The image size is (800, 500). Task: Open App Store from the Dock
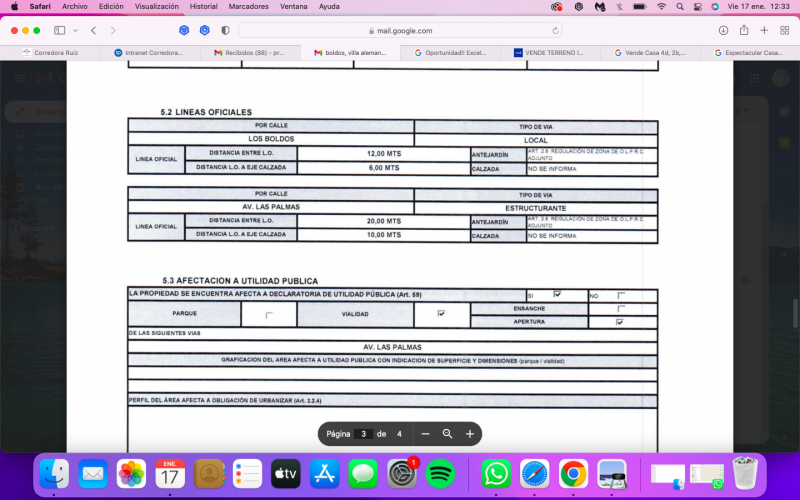(324, 474)
